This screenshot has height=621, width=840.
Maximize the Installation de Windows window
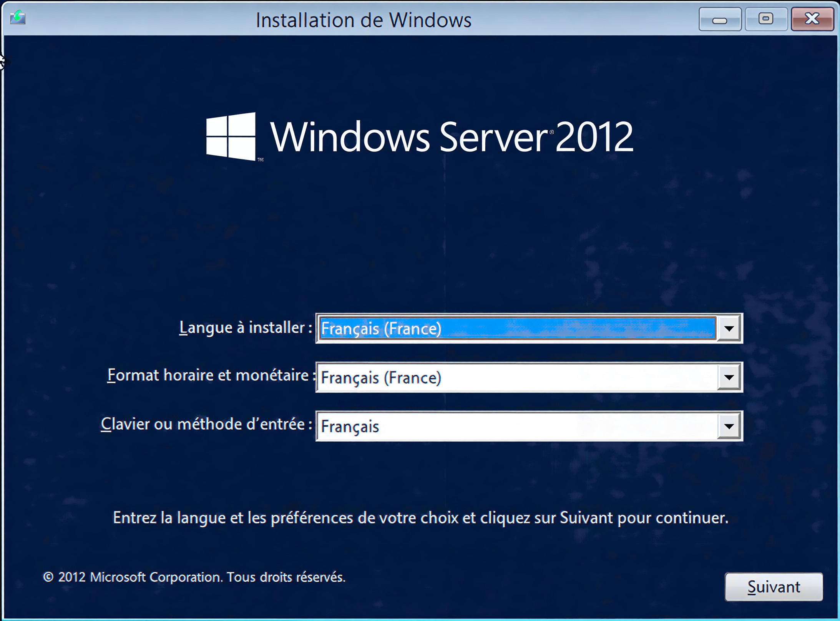click(765, 19)
